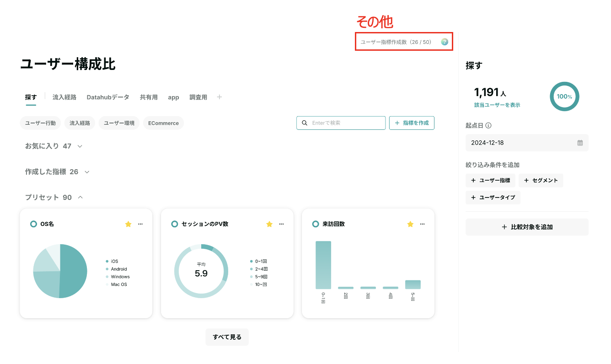
Task: Click the 10~回 legend entry
Action: tap(258, 284)
